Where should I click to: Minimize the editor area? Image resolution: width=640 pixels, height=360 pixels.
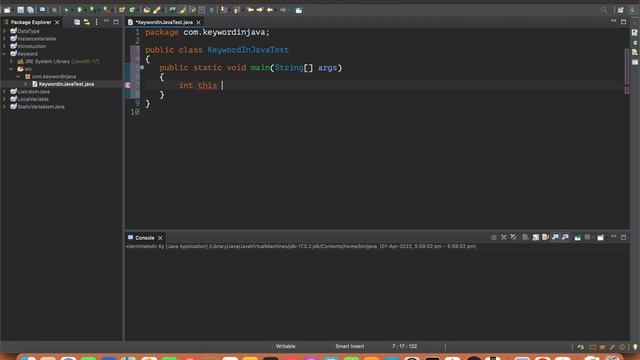coord(613,21)
